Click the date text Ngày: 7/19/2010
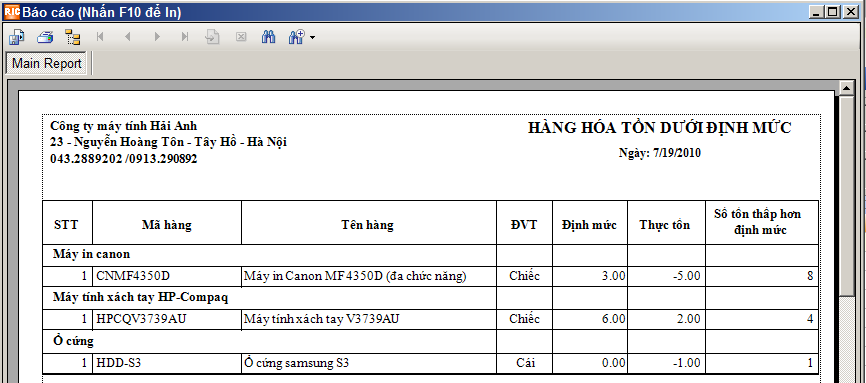 click(x=659, y=153)
